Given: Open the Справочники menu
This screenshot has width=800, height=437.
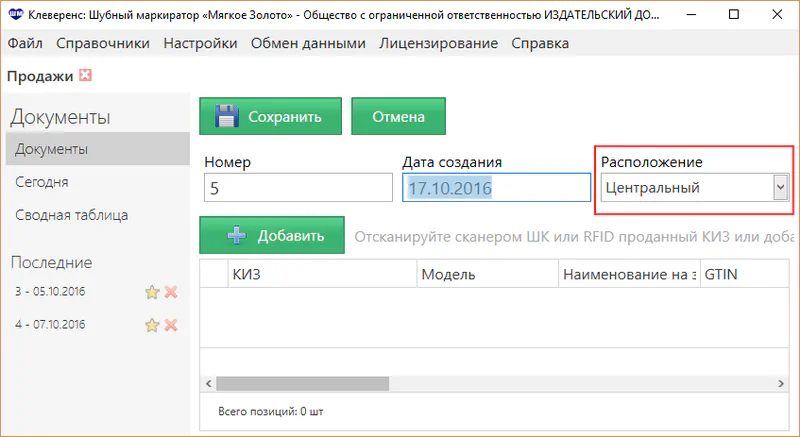Looking at the screenshot, I should click(103, 43).
